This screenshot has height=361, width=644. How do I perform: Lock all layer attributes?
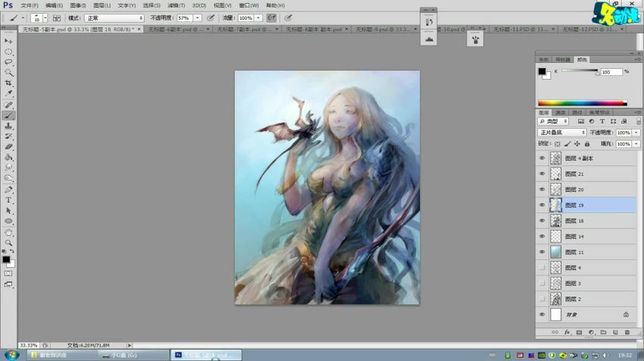coord(587,144)
